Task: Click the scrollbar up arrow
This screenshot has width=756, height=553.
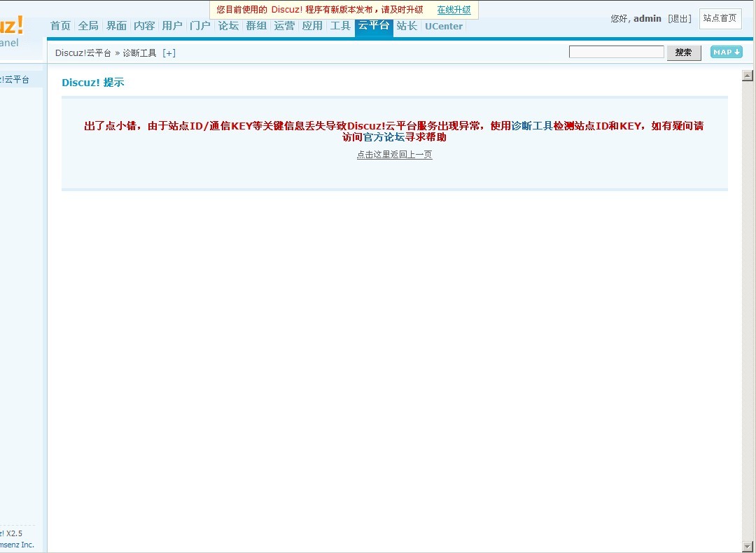Action: pyautogui.click(x=748, y=75)
